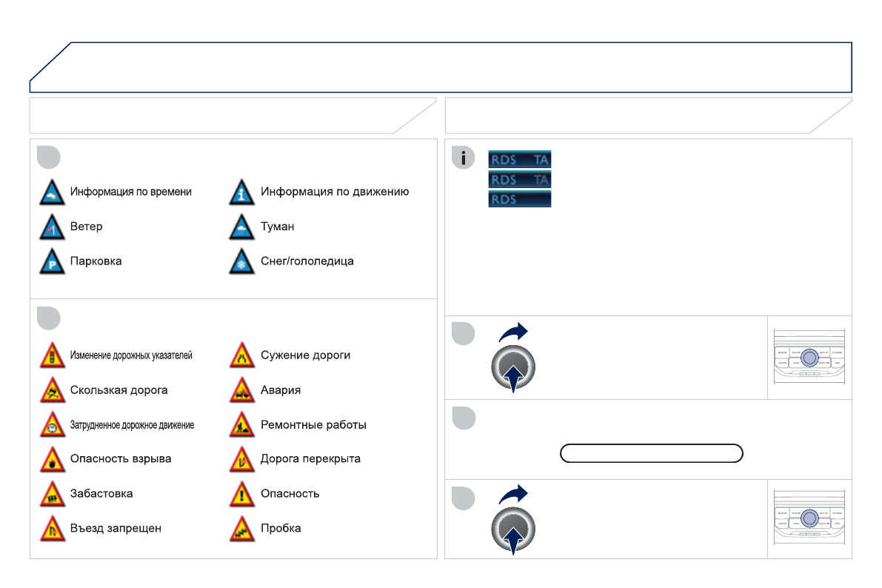
Task: Click the Туман fog warning triangle
Action: click(x=241, y=227)
